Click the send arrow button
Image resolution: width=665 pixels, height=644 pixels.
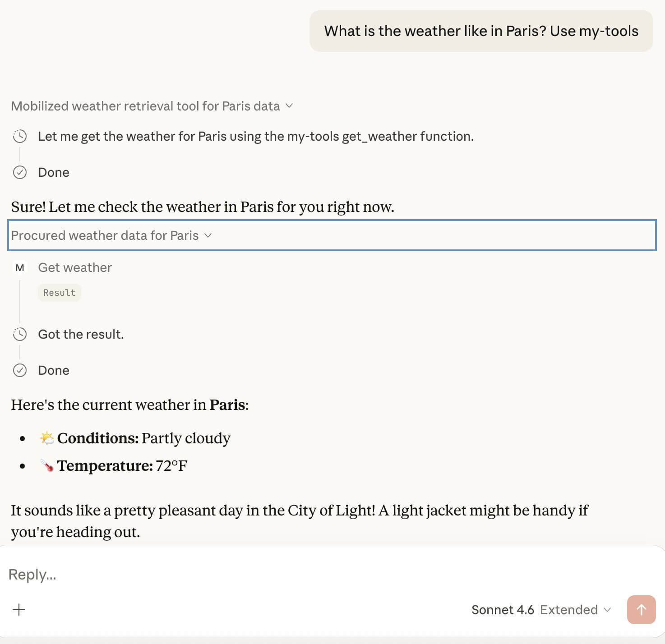tap(641, 610)
